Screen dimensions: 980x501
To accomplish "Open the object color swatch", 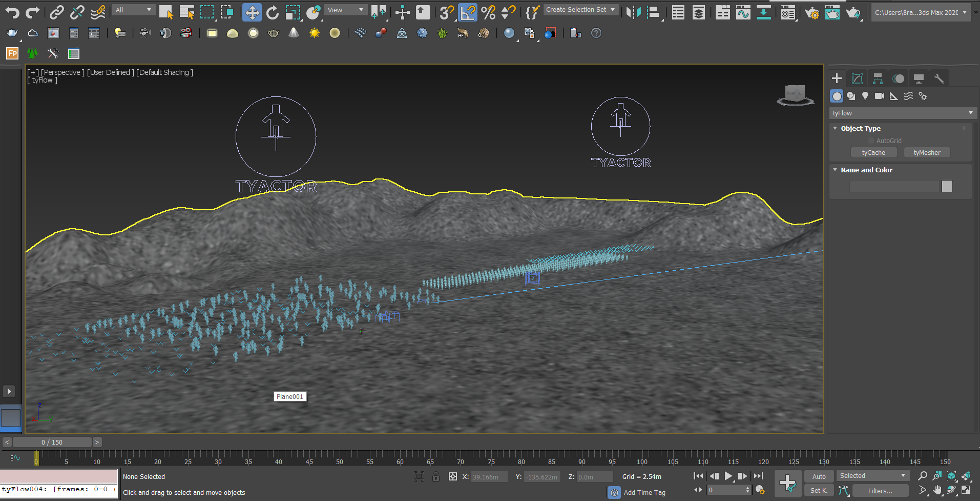I will (947, 186).
